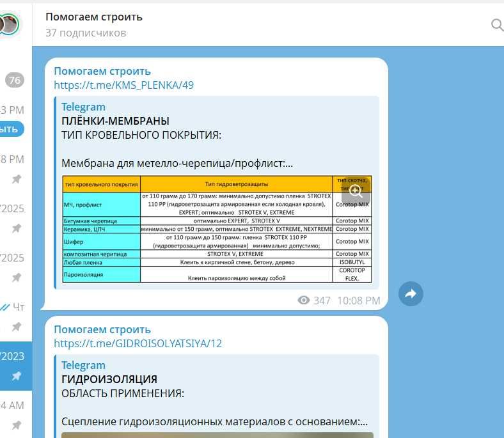Click the Любая пленка table cell
This screenshot has width=504, height=438.
pyautogui.click(x=102, y=262)
